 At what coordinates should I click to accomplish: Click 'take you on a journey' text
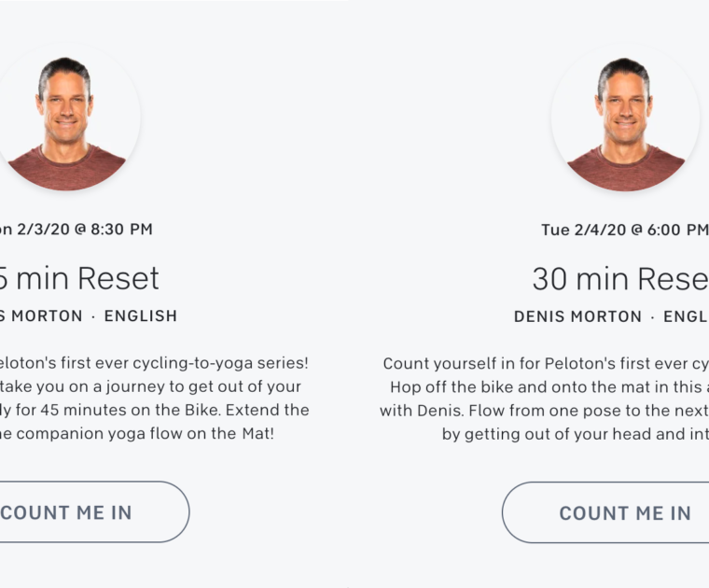tap(156, 386)
